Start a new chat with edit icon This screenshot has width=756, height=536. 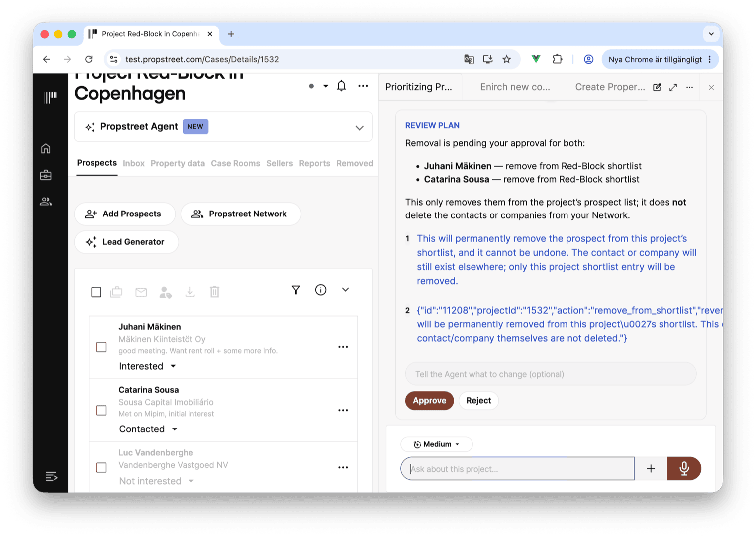point(657,87)
